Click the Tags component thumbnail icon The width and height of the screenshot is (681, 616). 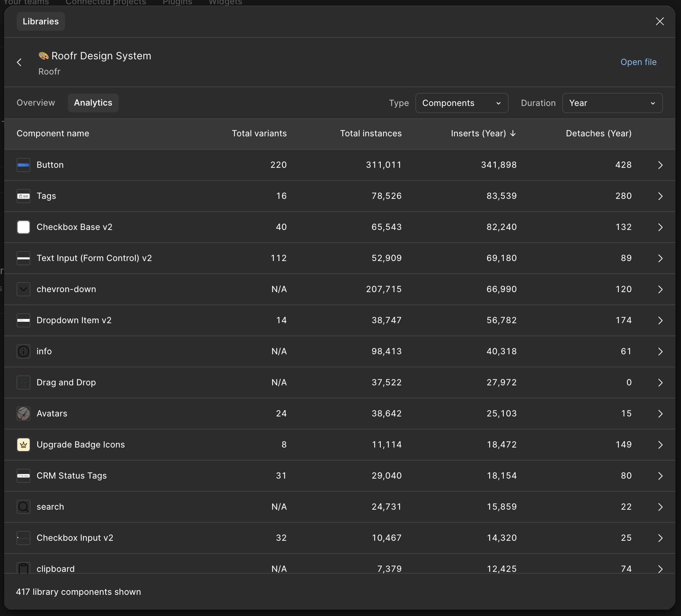coord(23,196)
